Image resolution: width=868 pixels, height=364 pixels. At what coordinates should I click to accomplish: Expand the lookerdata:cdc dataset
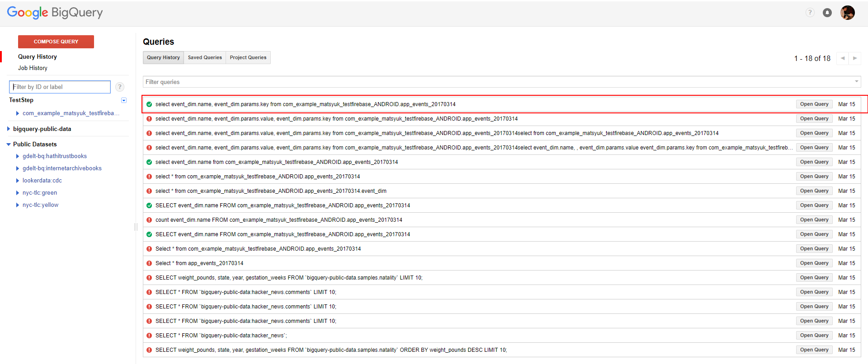tap(18, 181)
